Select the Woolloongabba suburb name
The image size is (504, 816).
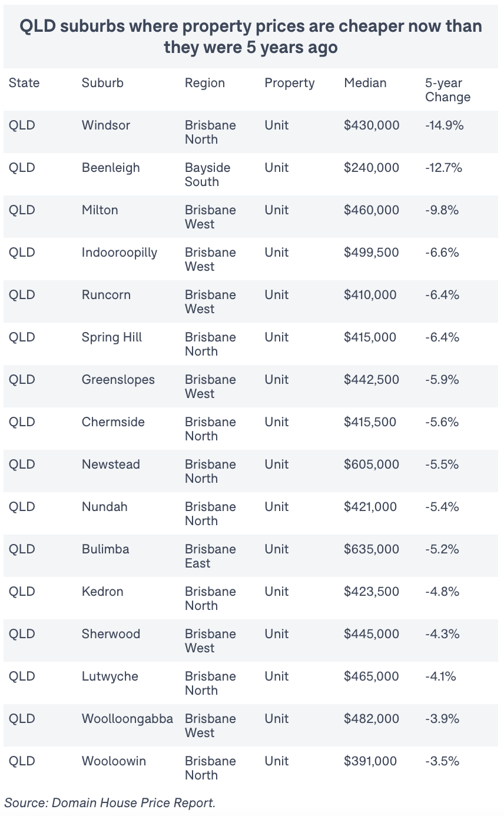pos(127,719)
